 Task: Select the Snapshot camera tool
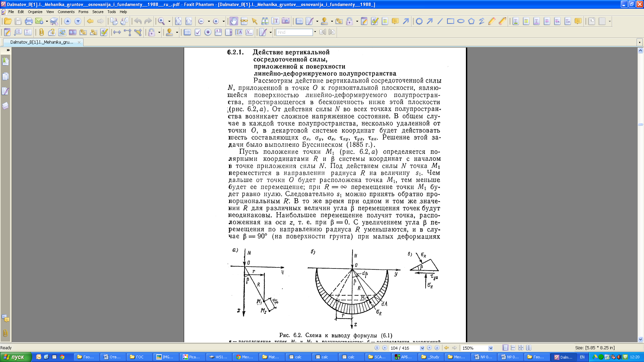click(x=286, y=21)
